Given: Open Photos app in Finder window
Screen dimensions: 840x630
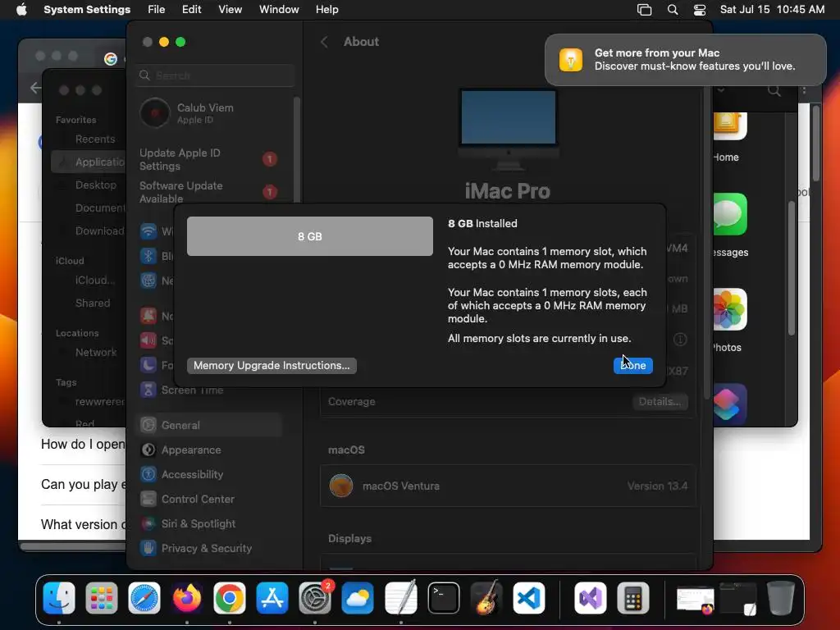Looking at the screenshot, I should [x=729, y=309].
